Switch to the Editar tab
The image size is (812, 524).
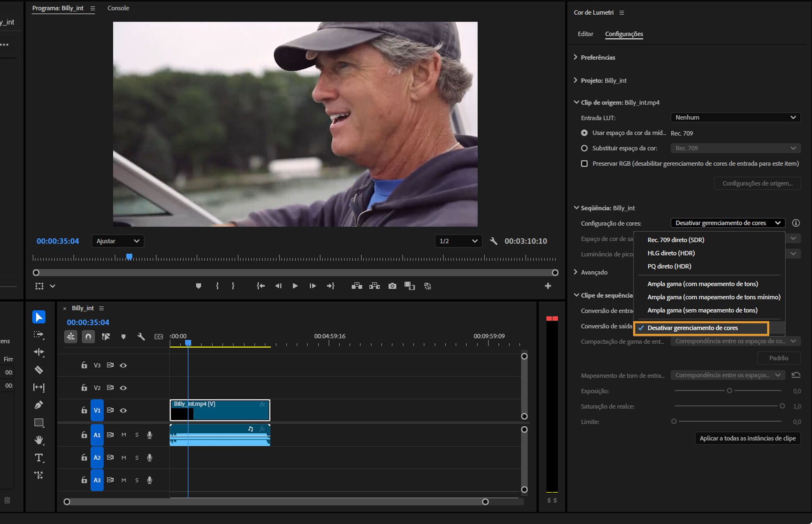coord(585,34)
